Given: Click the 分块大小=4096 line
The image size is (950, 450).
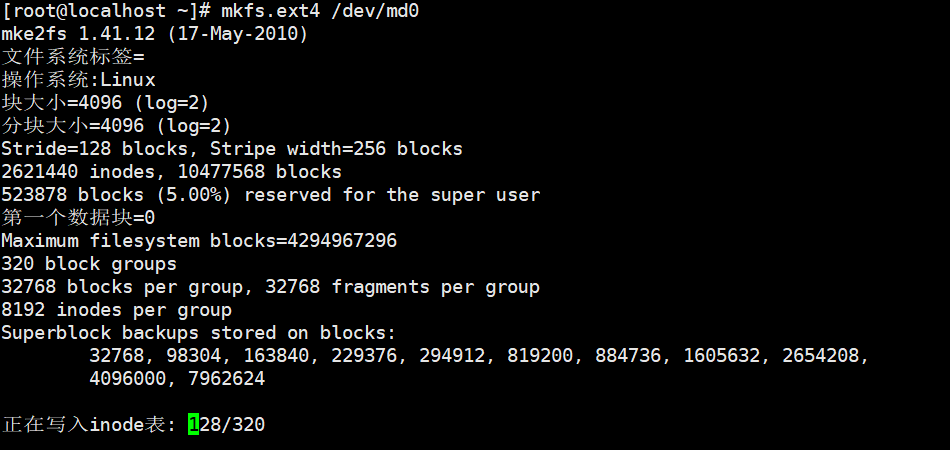Looking at the screenshot, I should coord(116,126).
